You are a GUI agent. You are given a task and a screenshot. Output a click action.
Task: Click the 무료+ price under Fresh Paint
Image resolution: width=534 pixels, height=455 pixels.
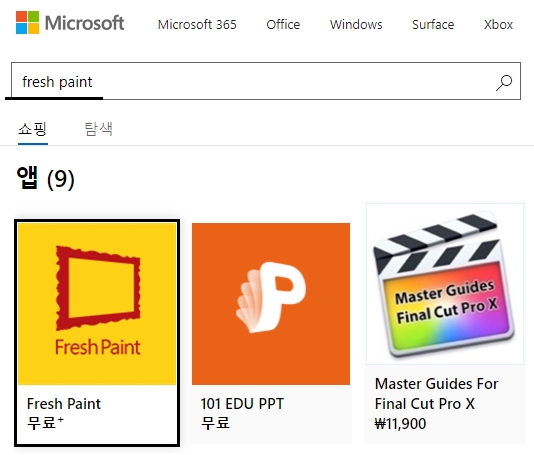click(x=45, y=423)
